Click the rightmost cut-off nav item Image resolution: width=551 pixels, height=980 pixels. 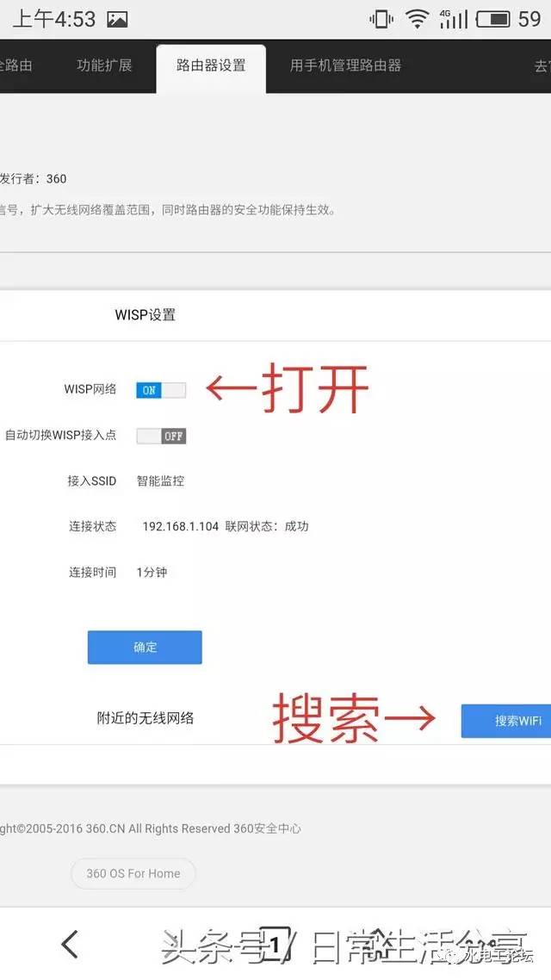click(x=541, y=65)
